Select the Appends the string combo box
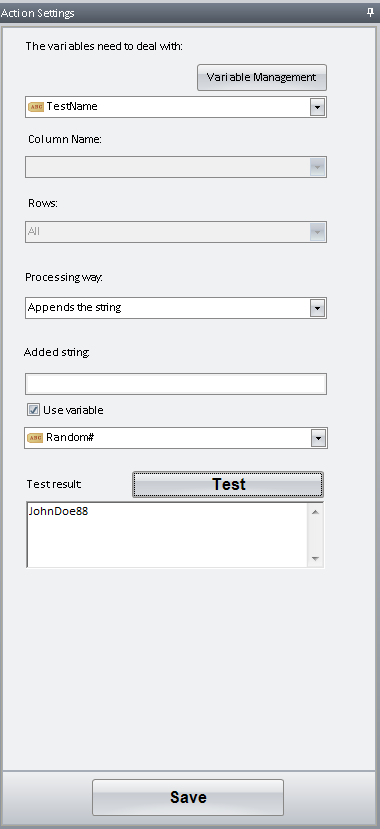Viewport: 380px width, 829px height. [x=175, y=308]
